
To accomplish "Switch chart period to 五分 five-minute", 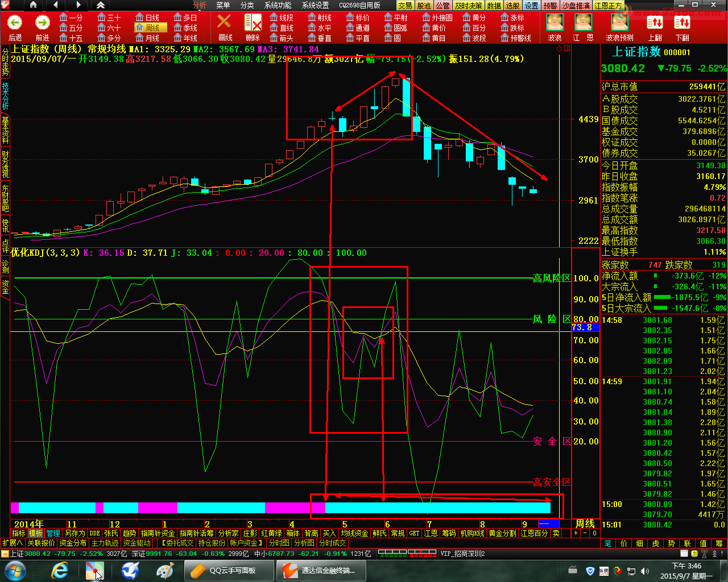I will (71, 28).
